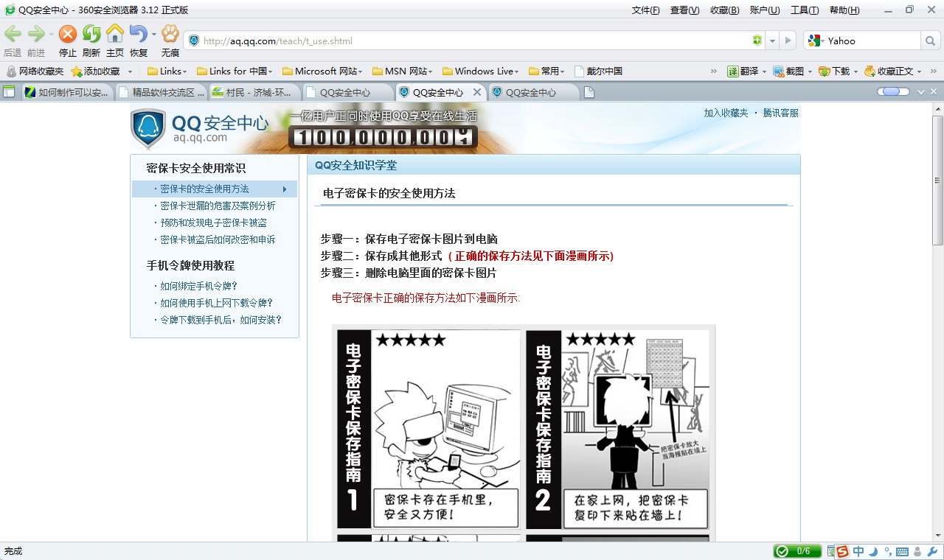
Task: Open the Tools (工具) menu
Action: click(805, 10)
